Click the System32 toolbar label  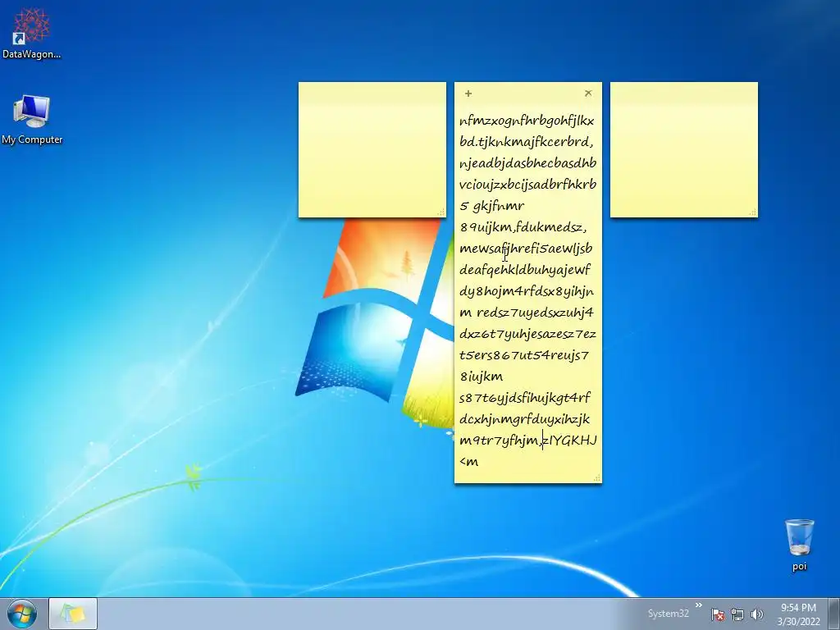coord(668,614)
